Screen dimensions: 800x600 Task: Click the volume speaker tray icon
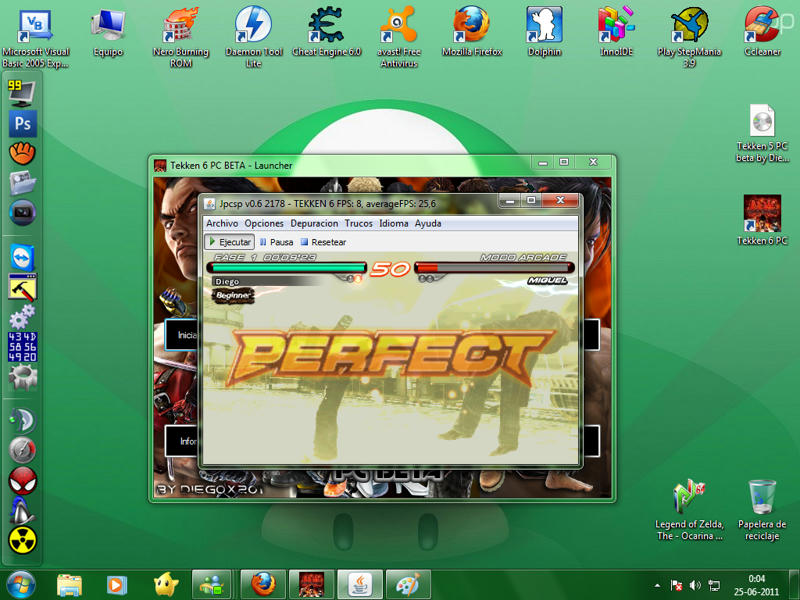click(695, 585)
